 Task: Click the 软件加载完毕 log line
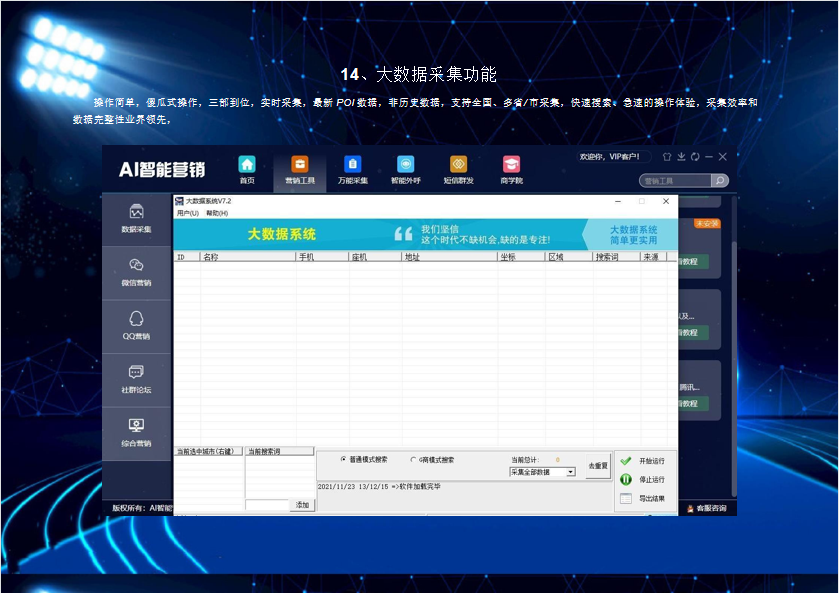(x=379, y=486)
